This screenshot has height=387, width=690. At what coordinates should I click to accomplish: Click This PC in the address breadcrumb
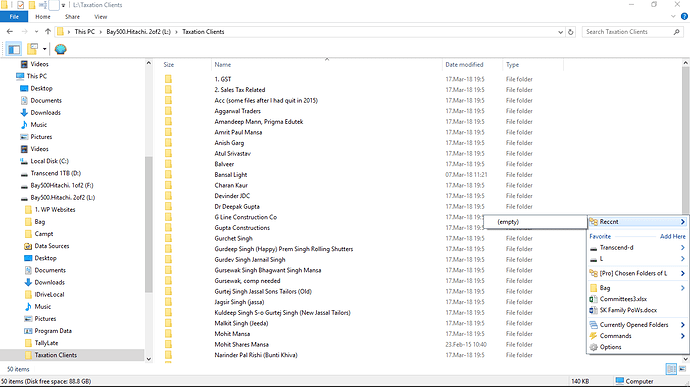pos(84,32)
